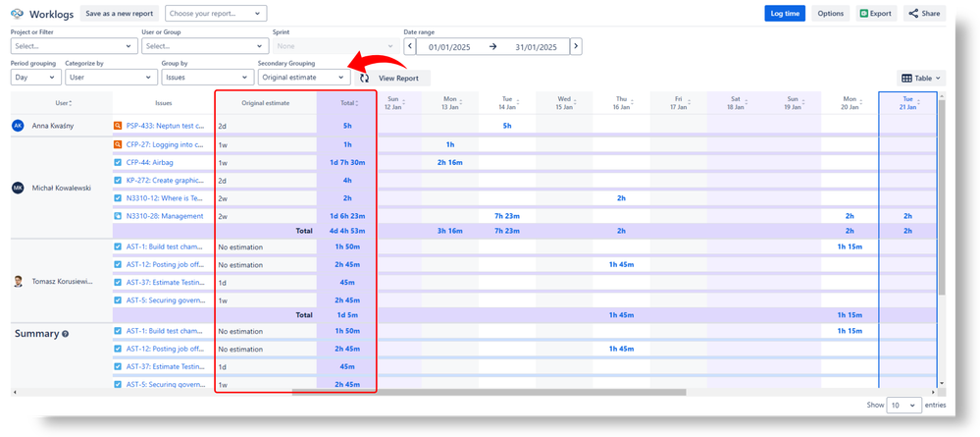Click the start date field 01/01/2025

point(448,47)
